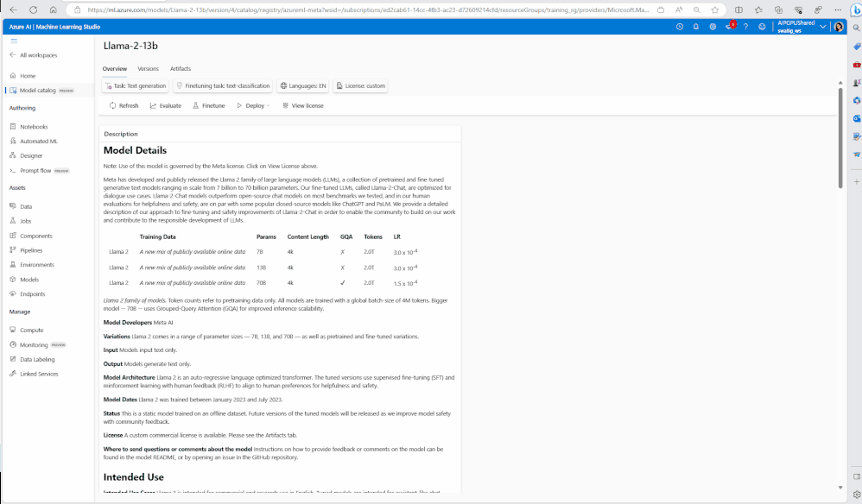This screenshot has width=862, height=504.
Task: Open Linked Services in sidebar
Action: pos(34,374)
